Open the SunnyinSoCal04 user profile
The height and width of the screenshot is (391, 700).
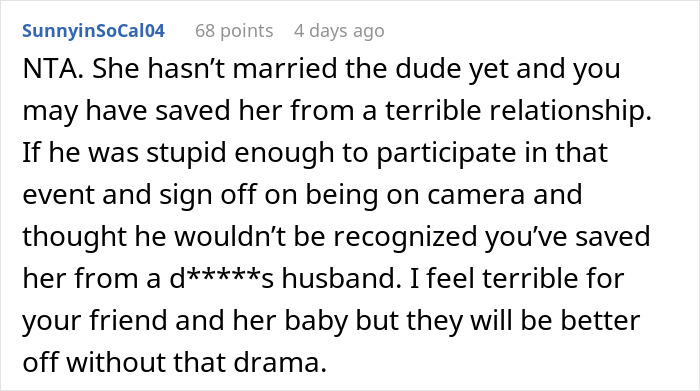pos(93,31)
